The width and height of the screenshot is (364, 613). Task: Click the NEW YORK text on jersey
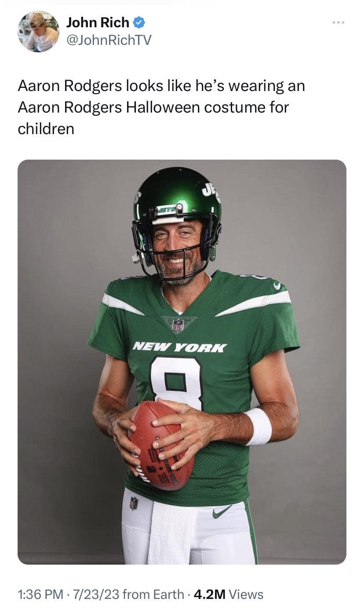[179, 347]
